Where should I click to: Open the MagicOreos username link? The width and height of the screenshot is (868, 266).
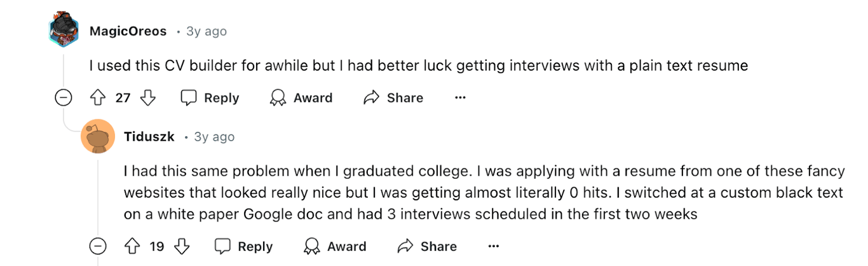click(x=128, y=31)
